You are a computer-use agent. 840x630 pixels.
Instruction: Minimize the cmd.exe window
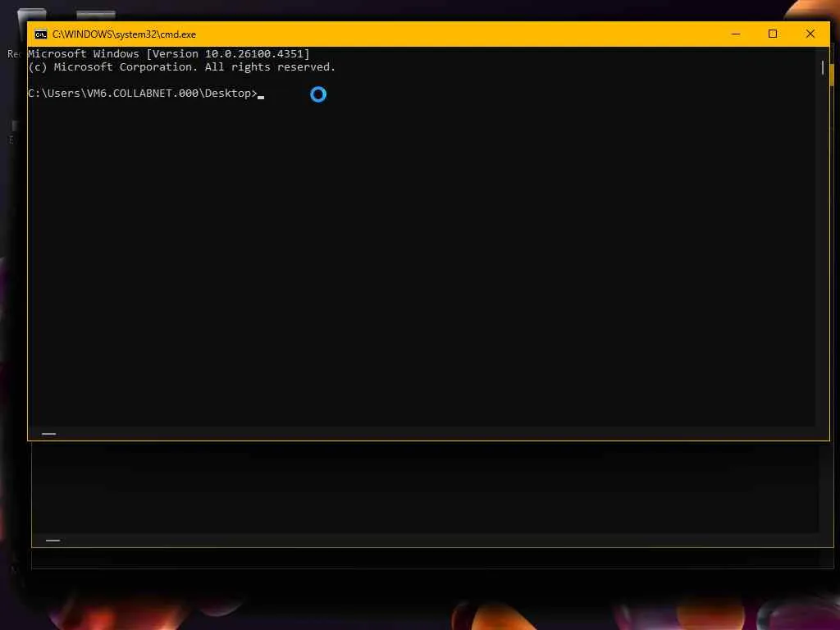point(736,34)
